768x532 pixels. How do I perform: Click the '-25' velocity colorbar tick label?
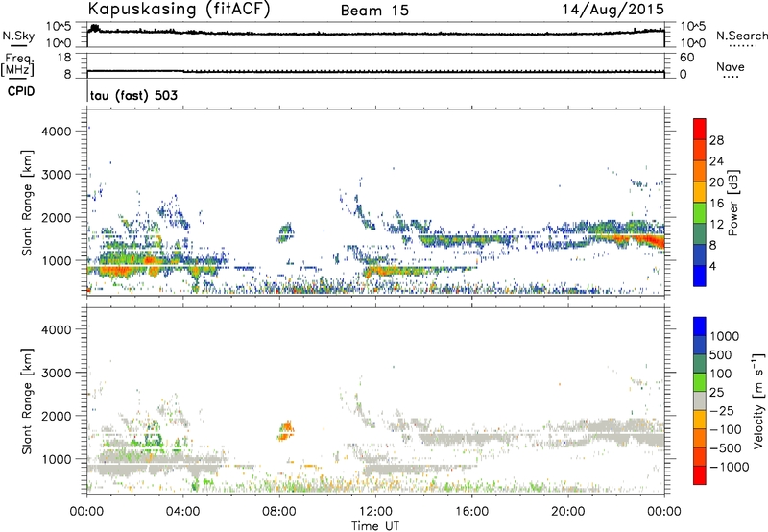[721, 411]
